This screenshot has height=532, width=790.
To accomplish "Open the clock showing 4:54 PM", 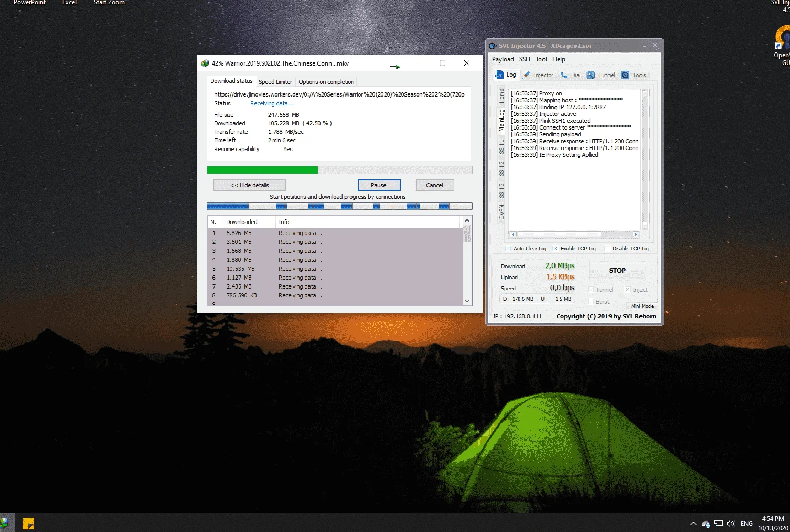I will (773, 524).
